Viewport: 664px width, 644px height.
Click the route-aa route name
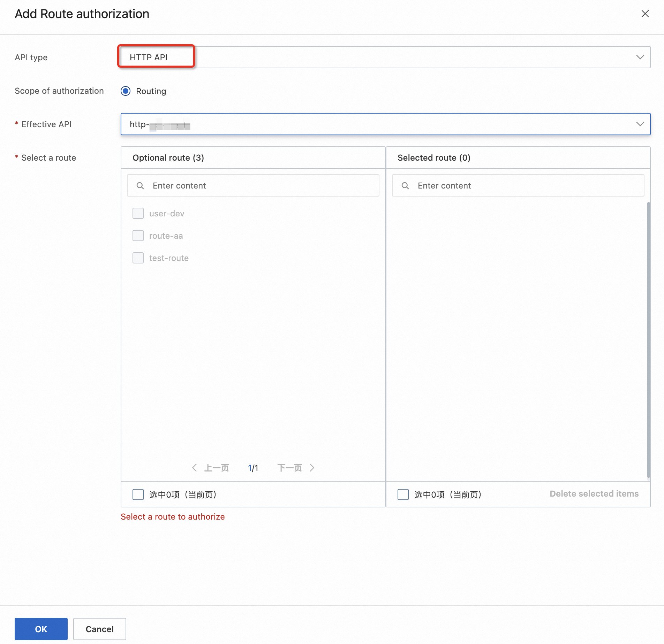point(166,236)
